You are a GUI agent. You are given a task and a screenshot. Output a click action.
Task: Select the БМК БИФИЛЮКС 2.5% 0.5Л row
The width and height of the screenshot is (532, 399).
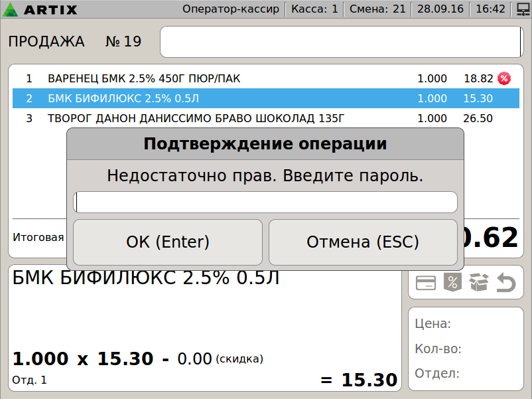coord(265,98)
